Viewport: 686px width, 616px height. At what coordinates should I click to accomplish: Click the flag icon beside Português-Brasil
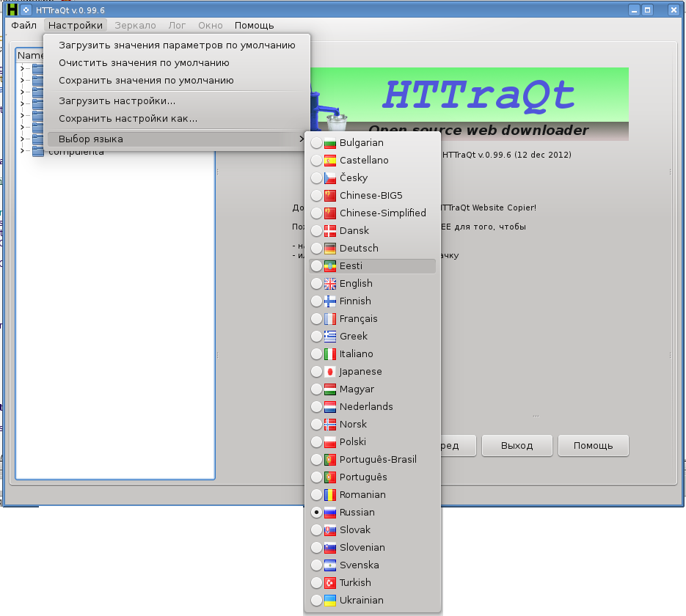(330, 460)
